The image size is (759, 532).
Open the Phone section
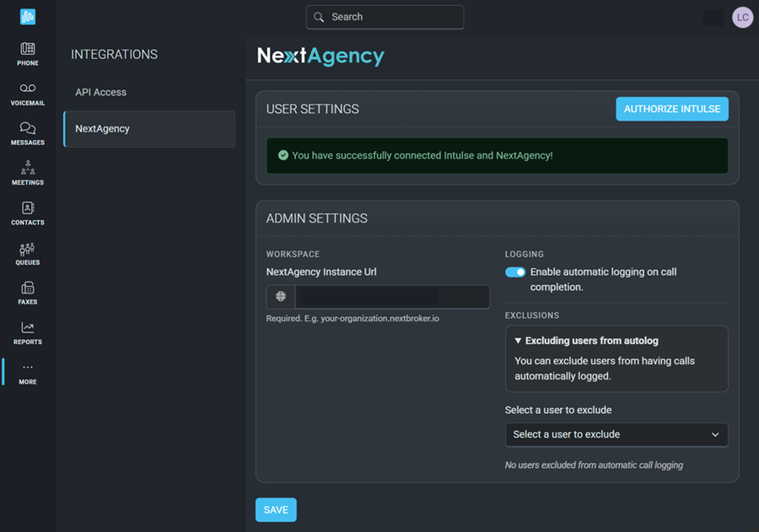pyautogui.click(x=28, y=54)
